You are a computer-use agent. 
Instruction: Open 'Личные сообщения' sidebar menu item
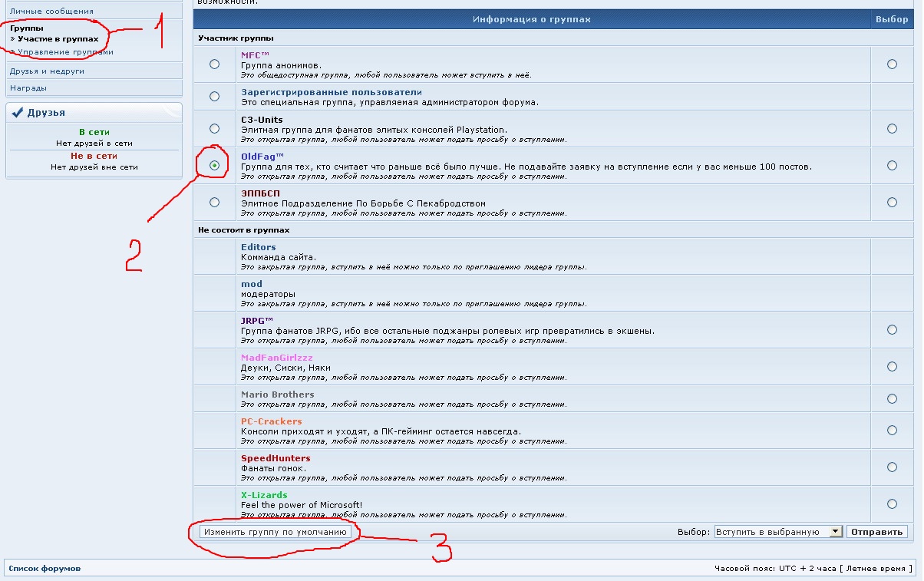point(51,12)
